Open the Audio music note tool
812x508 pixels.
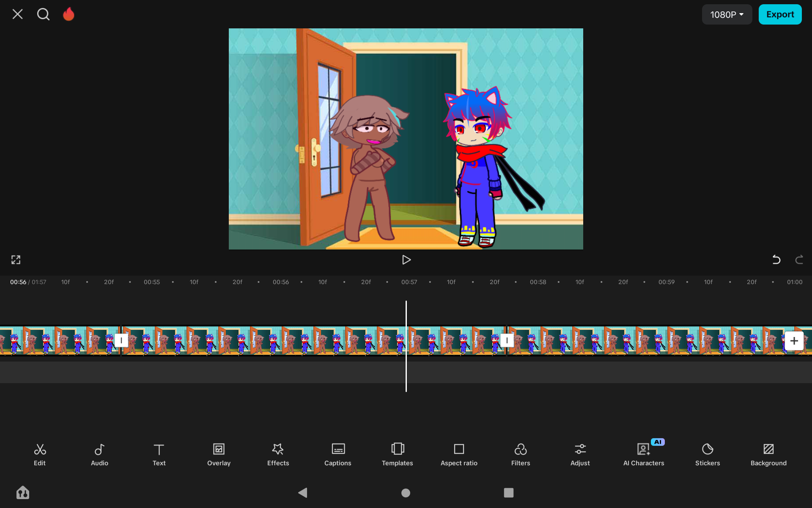coord(99,454)
